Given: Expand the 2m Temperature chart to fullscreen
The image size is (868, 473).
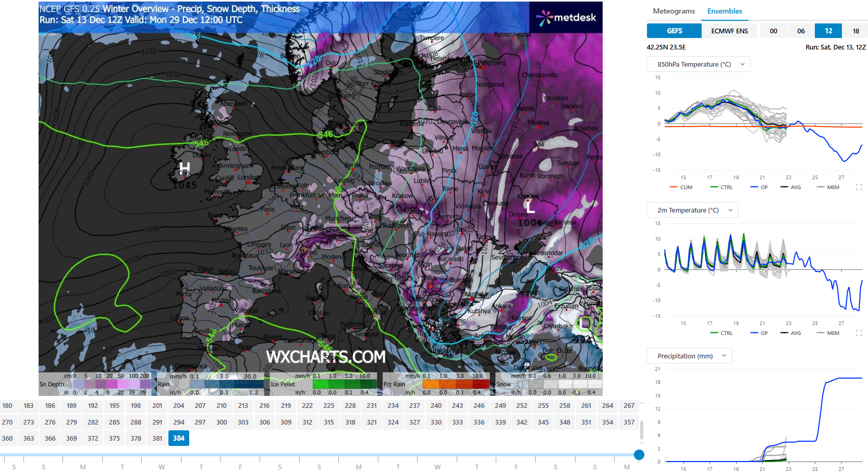Looking at the screenshot, I should [859, 333].
